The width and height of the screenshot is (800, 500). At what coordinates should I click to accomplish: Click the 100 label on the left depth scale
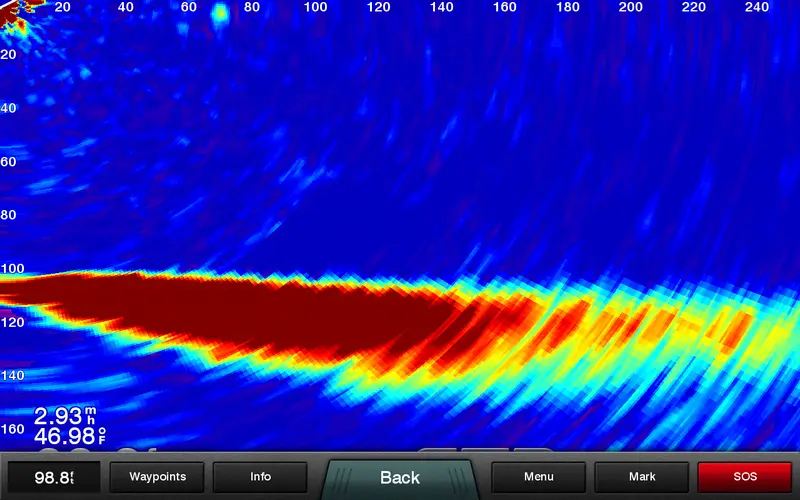pos(11,269)
